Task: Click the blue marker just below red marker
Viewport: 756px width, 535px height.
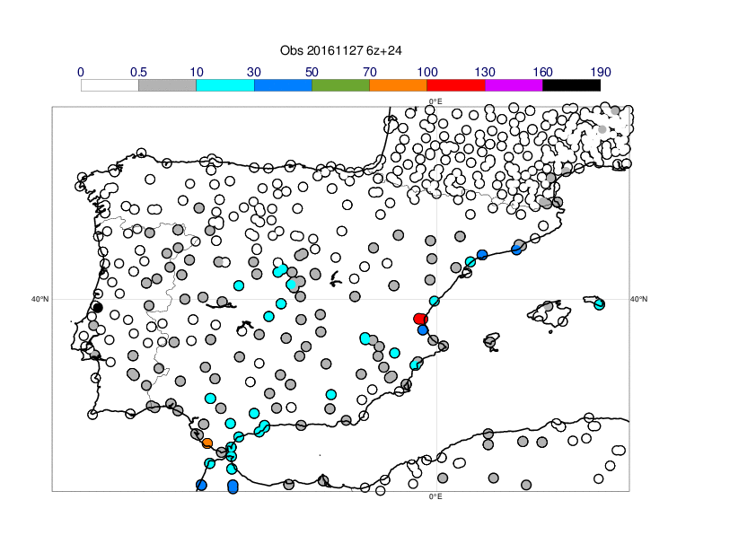Action: click(x=423, y=330)
